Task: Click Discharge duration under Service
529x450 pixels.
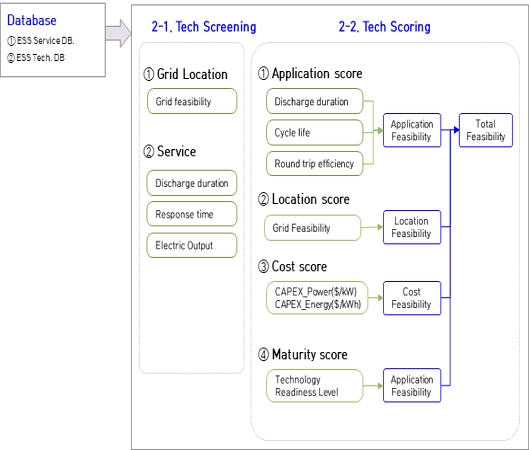Action: (192, 183)
